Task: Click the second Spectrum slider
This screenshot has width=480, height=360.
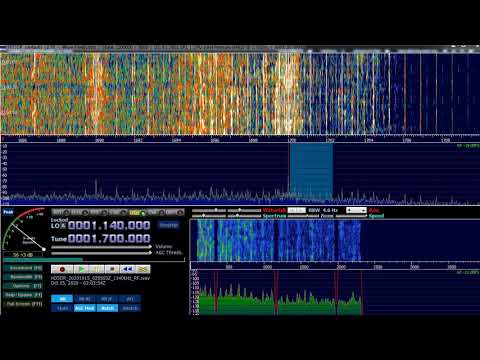Action: coord(244,216)
